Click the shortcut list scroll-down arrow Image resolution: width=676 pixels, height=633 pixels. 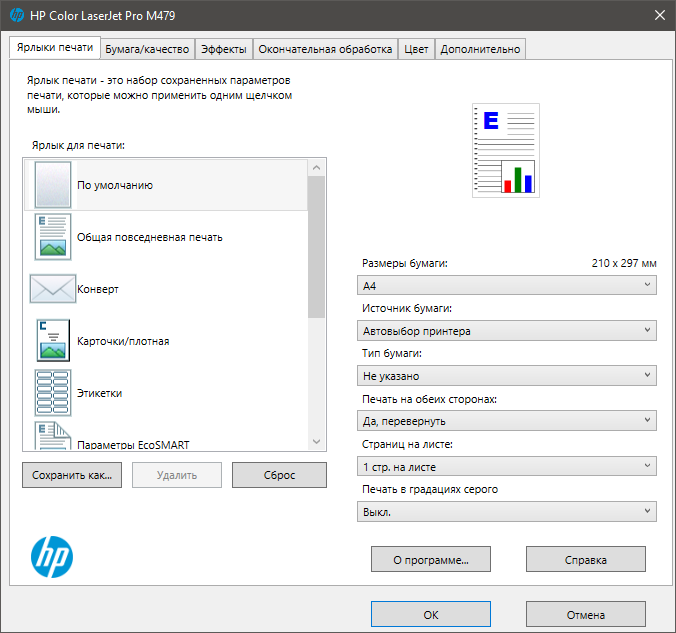(316, 442)
